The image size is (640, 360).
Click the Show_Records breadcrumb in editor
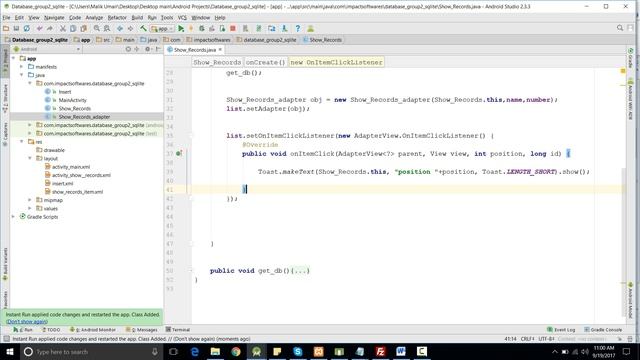tap(217, 62)
